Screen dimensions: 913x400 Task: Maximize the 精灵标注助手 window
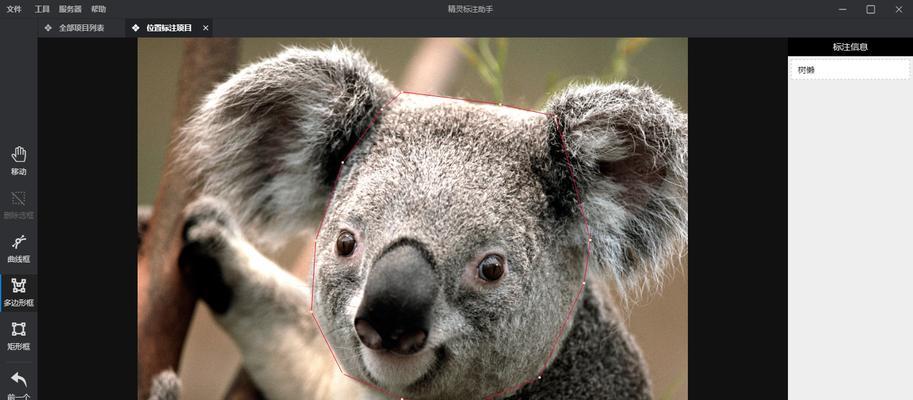870,9
